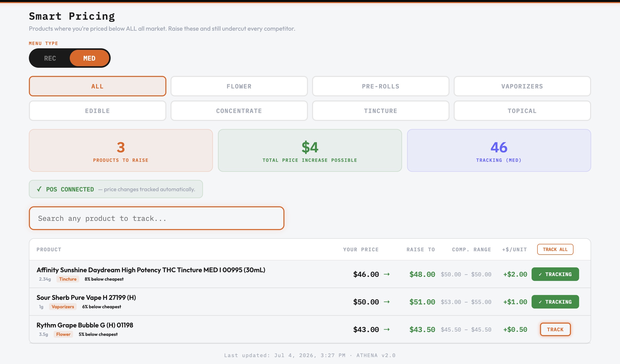The height and width of the screenshot is (364, 620).
Task: Click the Smart Pricing page title
Action: [72, 16]
